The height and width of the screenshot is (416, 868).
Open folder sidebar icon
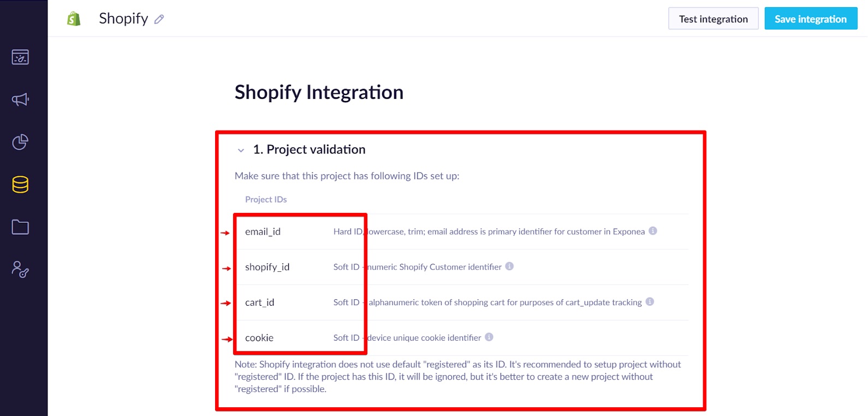tap(20, 227)
